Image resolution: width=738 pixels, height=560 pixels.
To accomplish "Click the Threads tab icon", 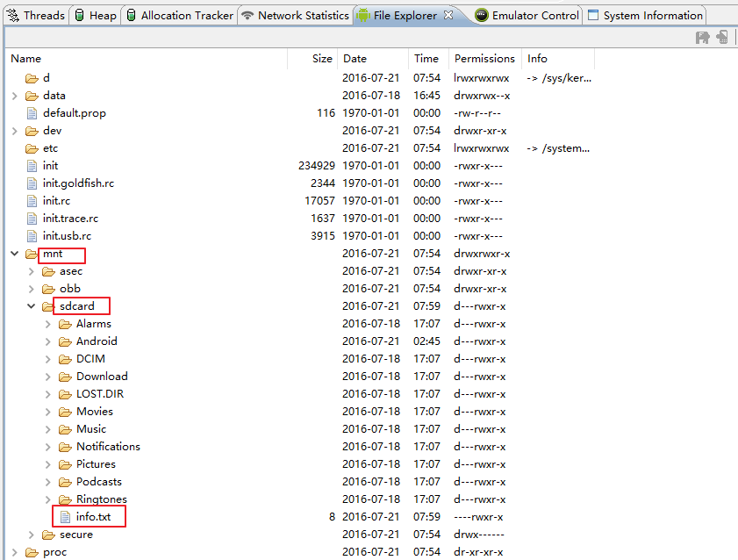I will pos(13,16).
